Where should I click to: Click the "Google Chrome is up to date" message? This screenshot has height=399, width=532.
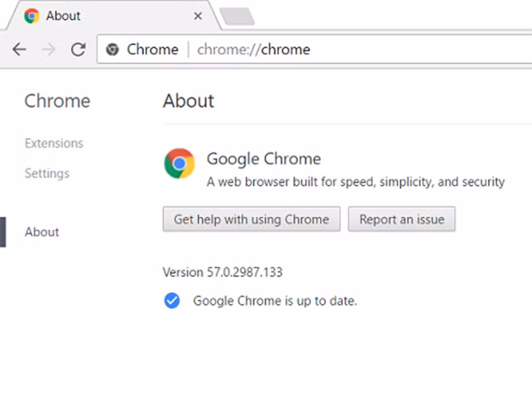pos(275,301)
